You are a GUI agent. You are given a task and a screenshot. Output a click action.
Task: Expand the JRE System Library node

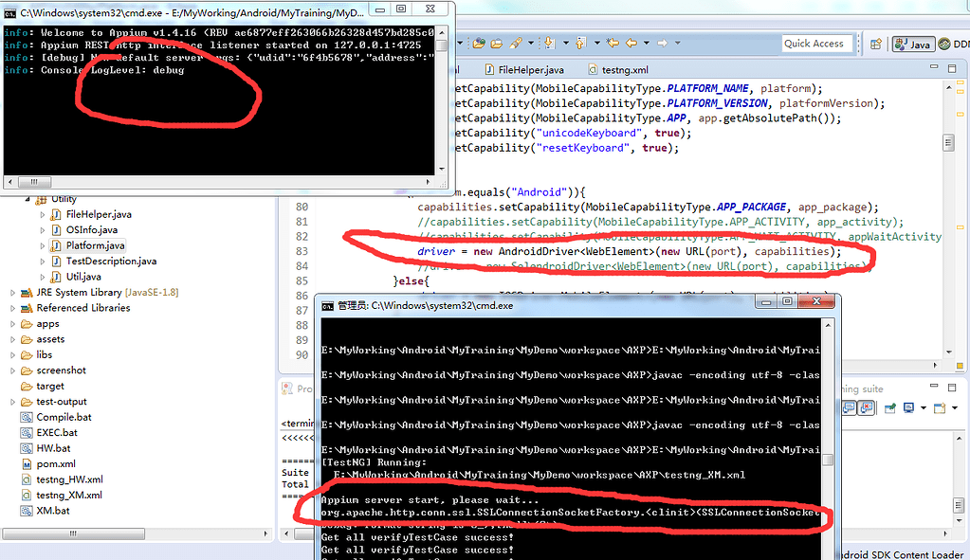(x=12, y=293)
